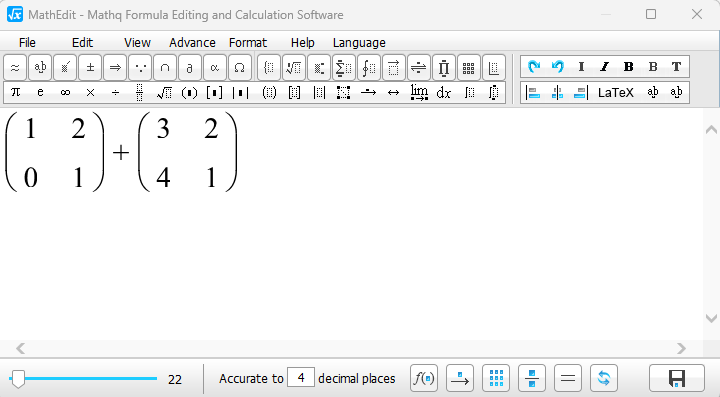The image size is (720, 397).
Task: Click the blue redo arrow
Action: click(534, 67)
